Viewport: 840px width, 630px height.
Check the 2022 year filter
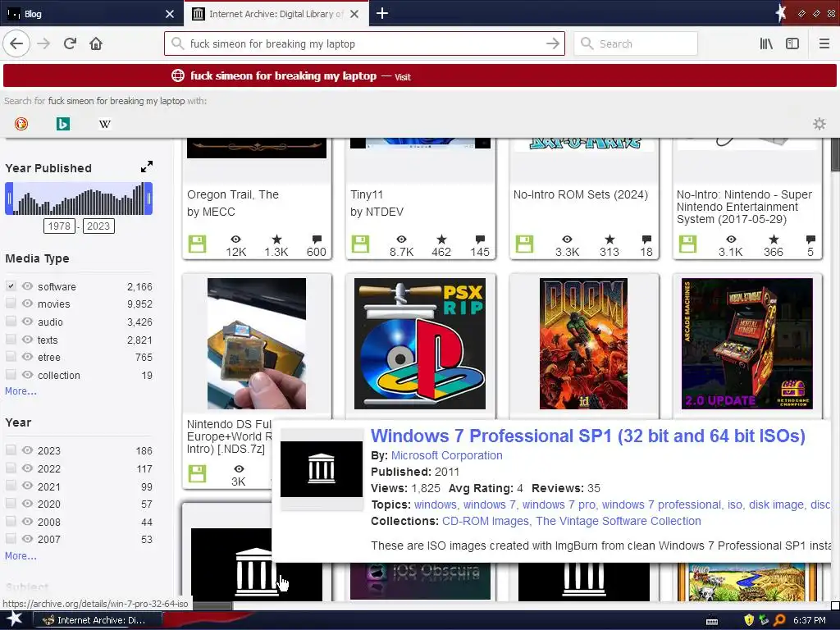click(x=11, y=468)
